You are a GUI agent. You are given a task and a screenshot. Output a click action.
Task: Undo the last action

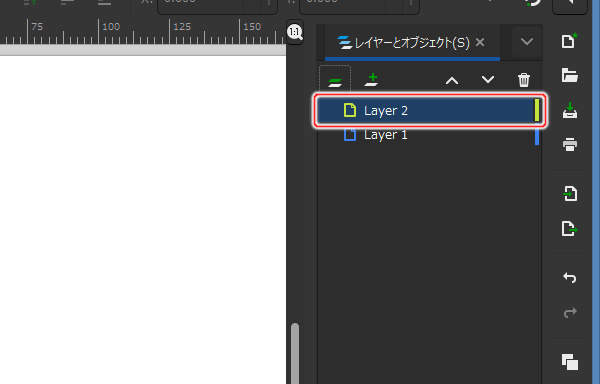570,277
